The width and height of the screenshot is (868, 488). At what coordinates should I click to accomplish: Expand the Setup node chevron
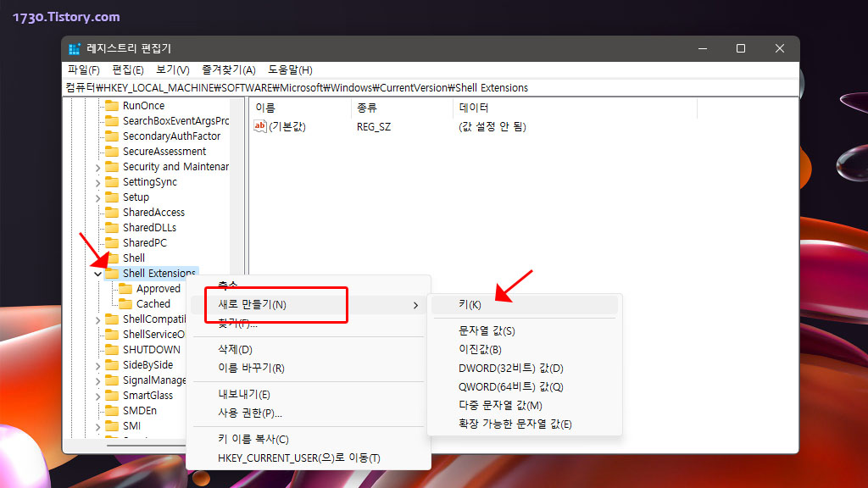tap(98, 197)
